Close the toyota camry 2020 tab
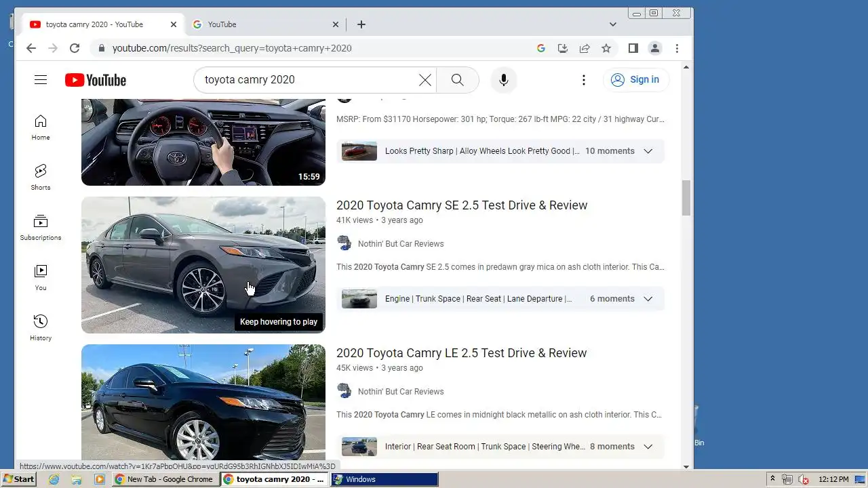 pyautogui.click(x=173, y=24)
